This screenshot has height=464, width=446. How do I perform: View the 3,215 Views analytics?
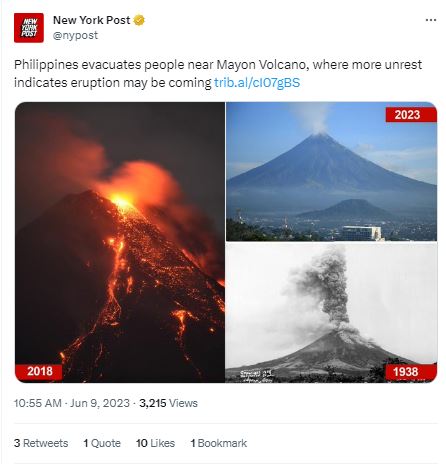click(168, 403)
